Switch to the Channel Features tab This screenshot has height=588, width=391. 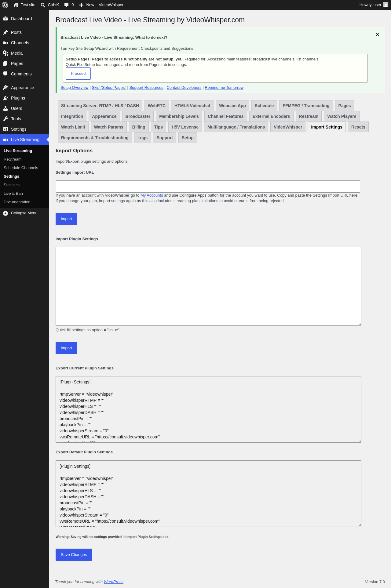click(x=226, y=116)
